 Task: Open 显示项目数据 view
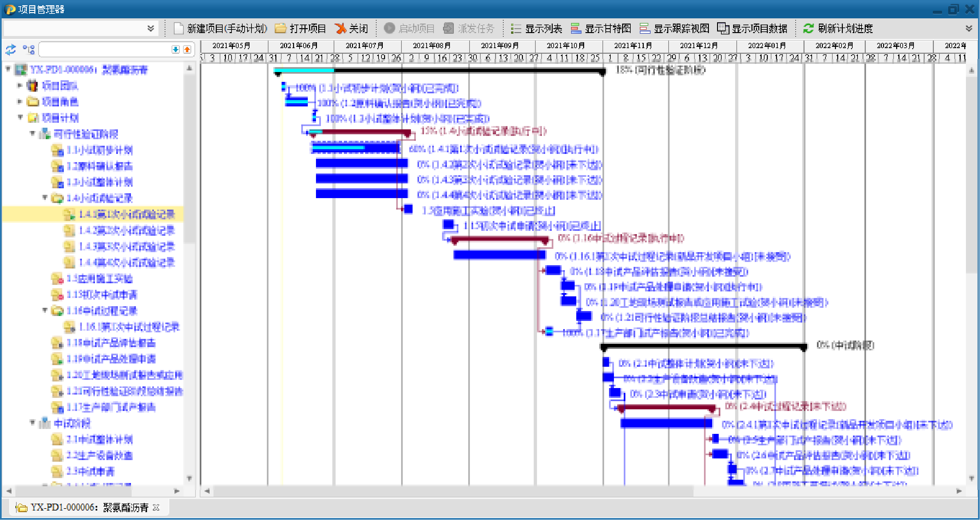click(x=752, y=28)
